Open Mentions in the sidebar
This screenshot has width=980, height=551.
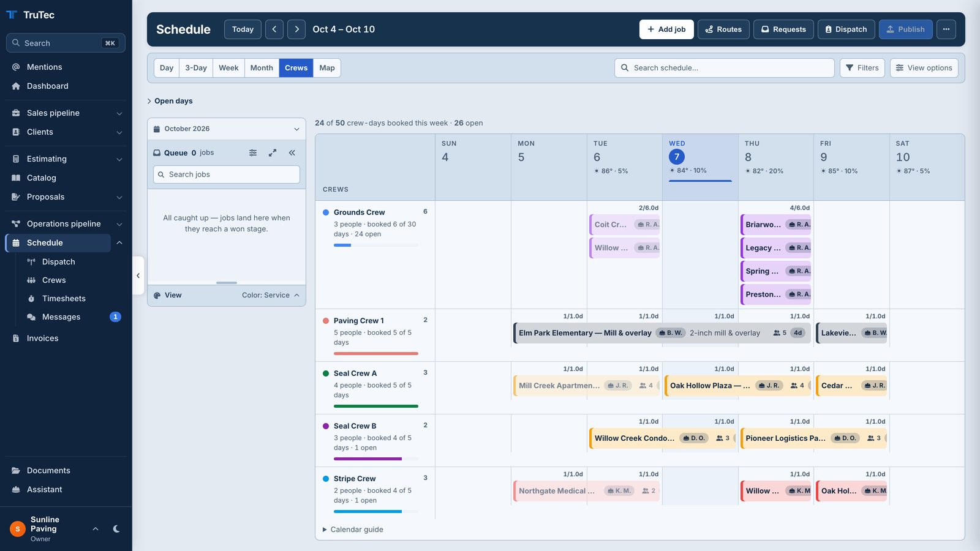66,67
